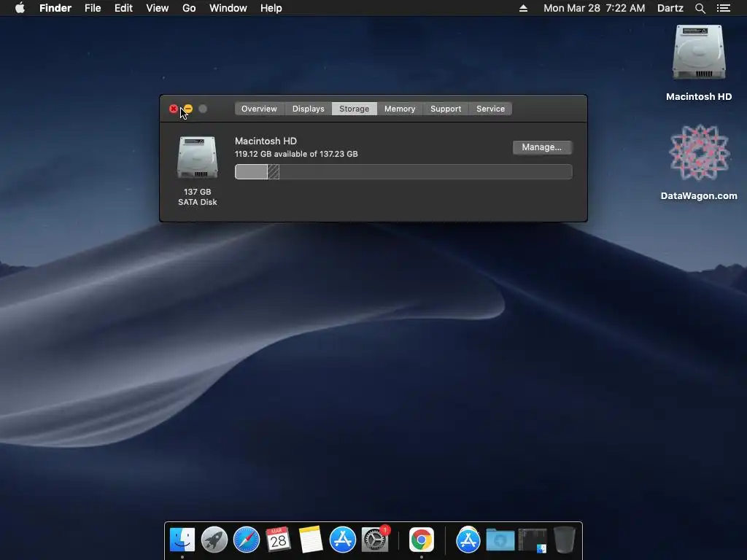Open the Trash in the Dock

click(565, 540)
